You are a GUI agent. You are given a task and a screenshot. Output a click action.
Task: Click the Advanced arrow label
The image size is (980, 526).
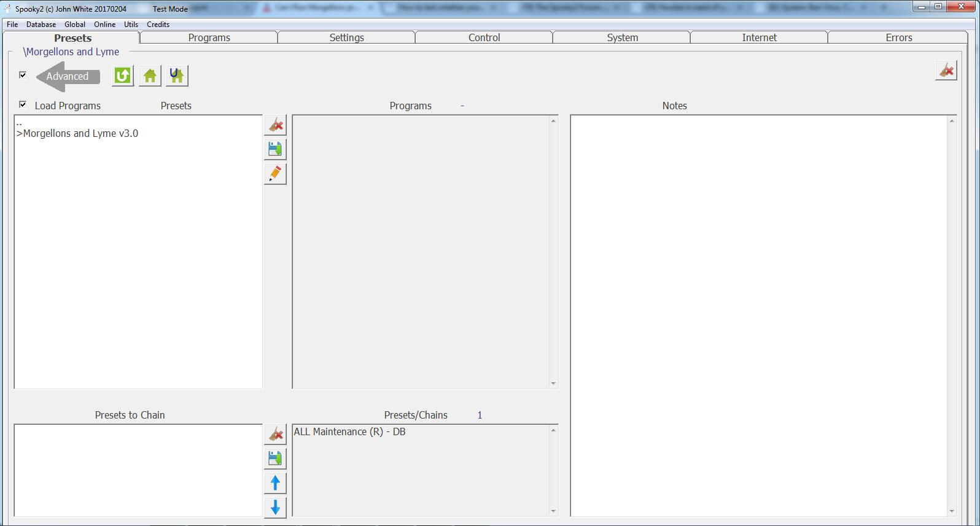68,76
